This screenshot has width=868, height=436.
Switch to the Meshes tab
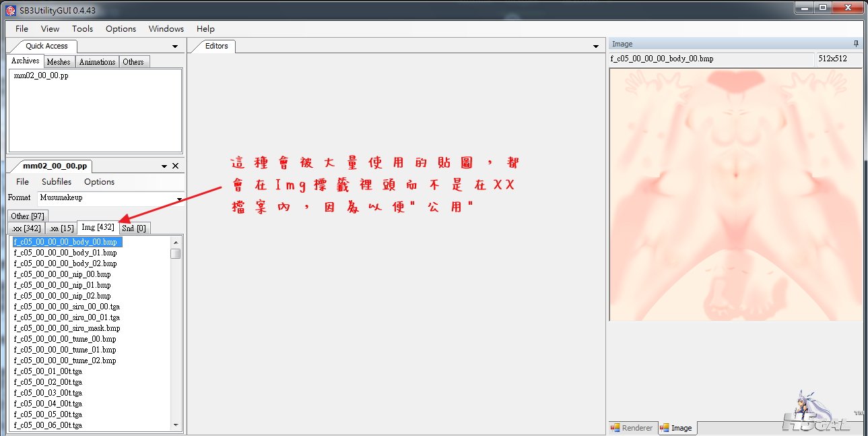(x=59, y=61)
